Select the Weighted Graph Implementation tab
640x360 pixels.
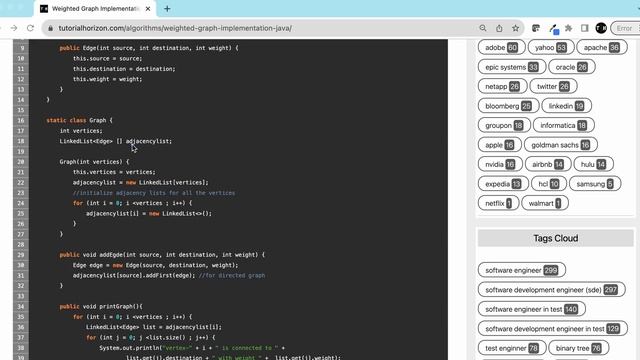(95, 9)
